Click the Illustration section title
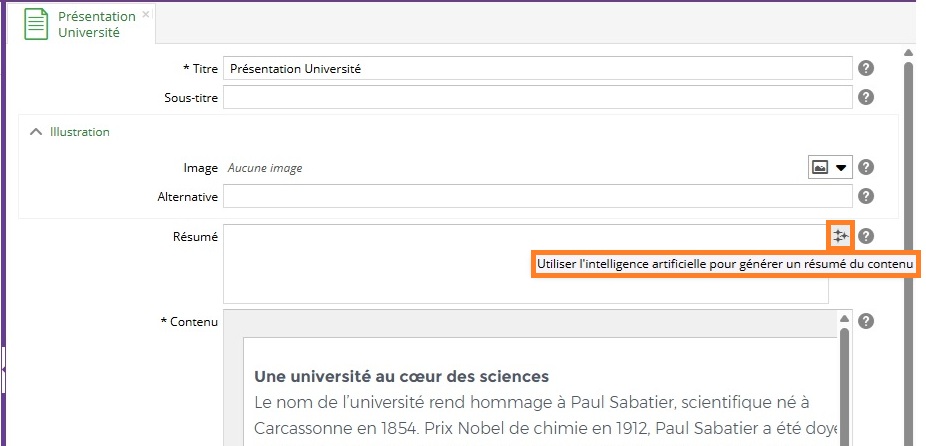926x446 pixels. pyautogui.click(x=80, y=132)
